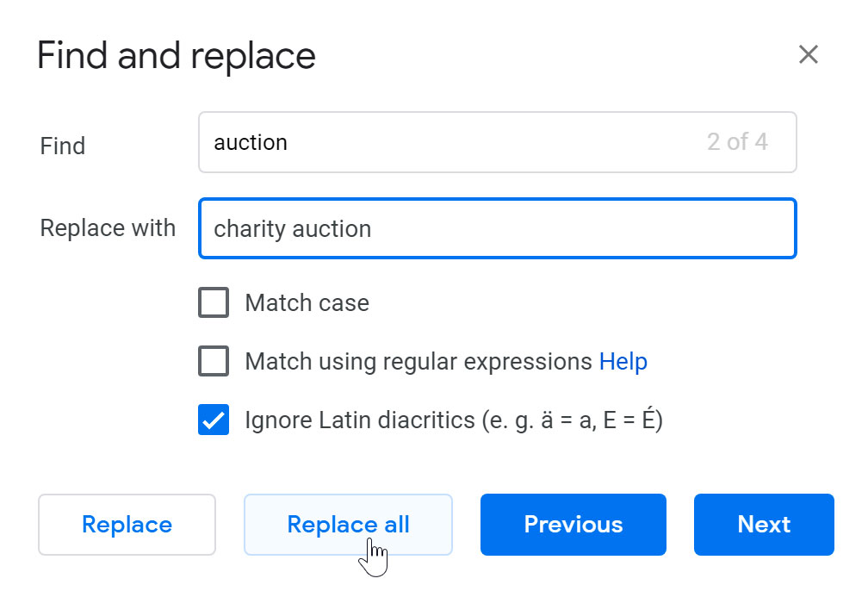
Task: Place cursor on "charity auction" replacement text
Action: coord(293,229)
